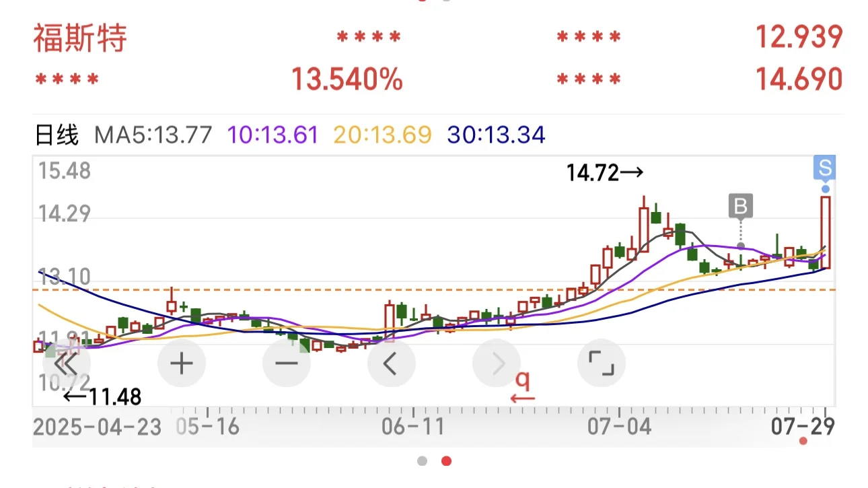The height and width of the screenshot is (488, 868).
Task: Open the 福斯特 stock name
Action: click(x=80, y=38)
